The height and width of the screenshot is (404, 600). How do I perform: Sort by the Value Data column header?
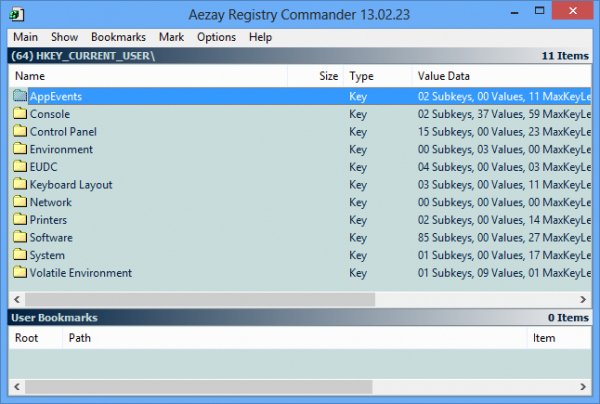click(502, 76)
